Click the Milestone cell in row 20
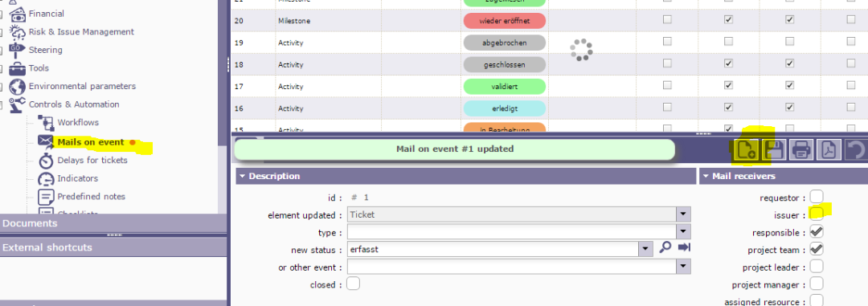The width and height of the screenshot is (868, 306). 328,21
